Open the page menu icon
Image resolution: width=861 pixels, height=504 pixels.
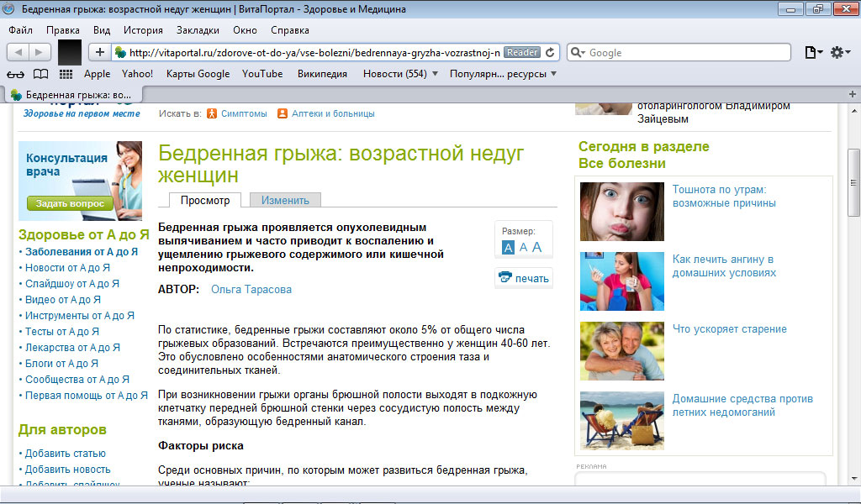tap(813, 53)
